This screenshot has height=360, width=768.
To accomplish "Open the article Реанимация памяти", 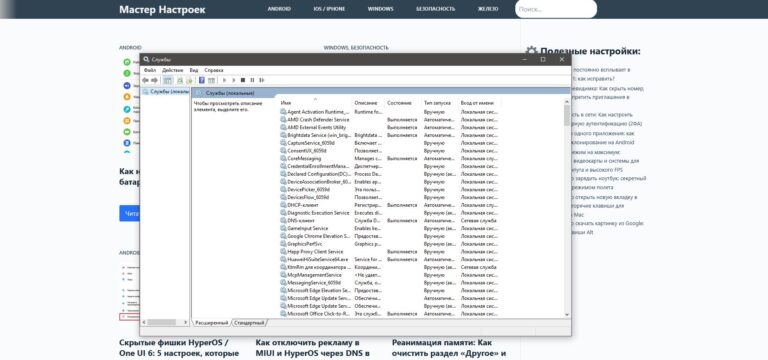I will tap(449, 348).
